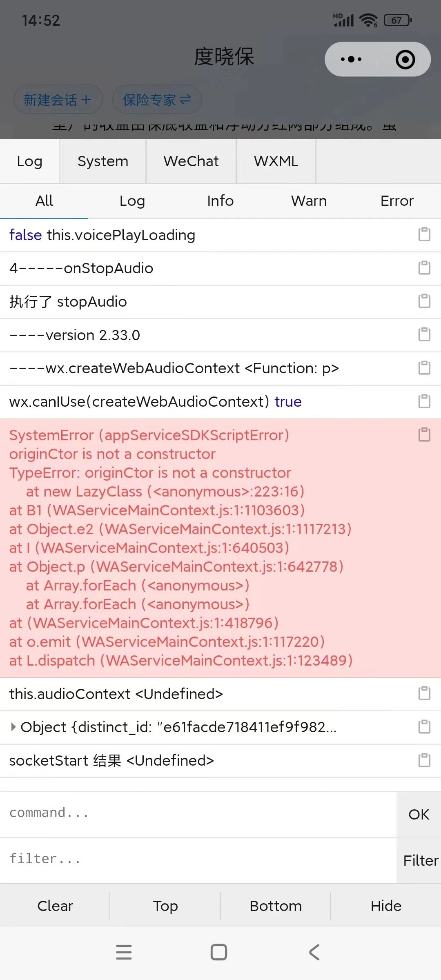Viewport: 441px width, 980px height.
Task: Open the mini program three-dot menu
Action: [351, 59]
